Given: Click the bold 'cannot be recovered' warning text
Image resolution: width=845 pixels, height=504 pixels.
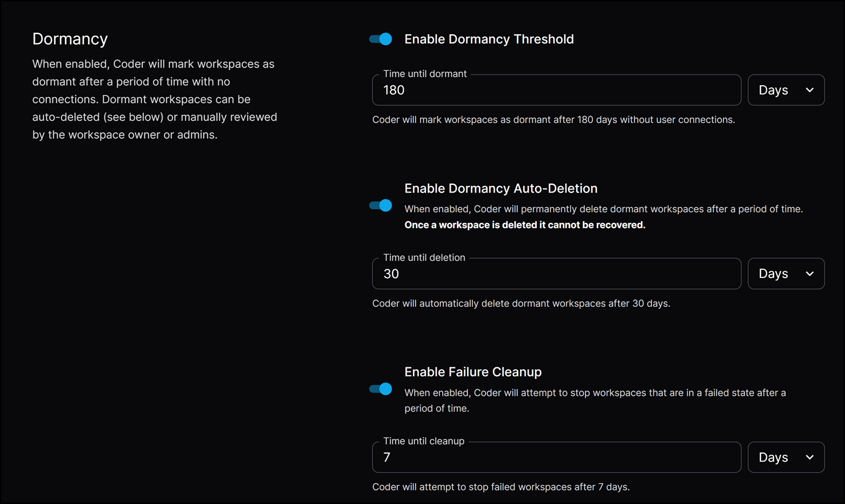Looking at the screenshot, I should click(525, 225).
